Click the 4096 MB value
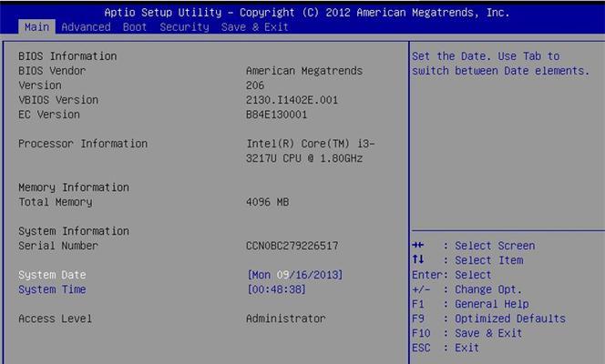605x364 pixels. click(267, 202)
